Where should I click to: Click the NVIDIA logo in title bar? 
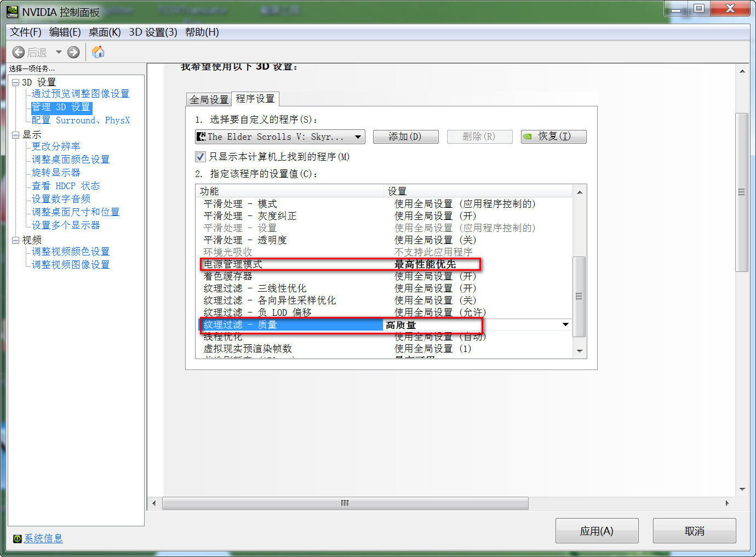(x=13, y=12)
